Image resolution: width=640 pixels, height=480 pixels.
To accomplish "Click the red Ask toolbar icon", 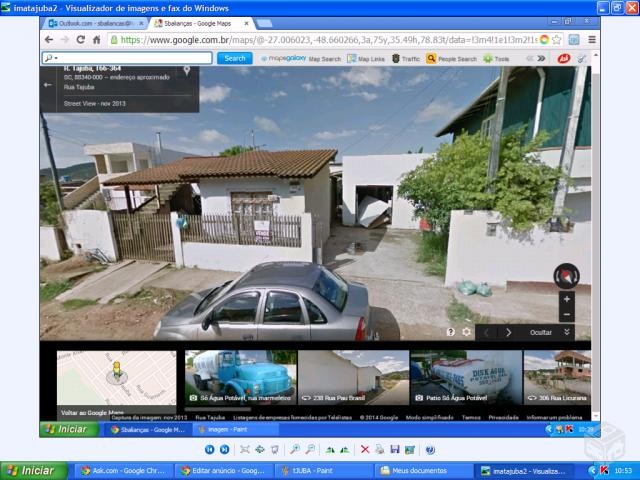I will (x=564, y=58).
